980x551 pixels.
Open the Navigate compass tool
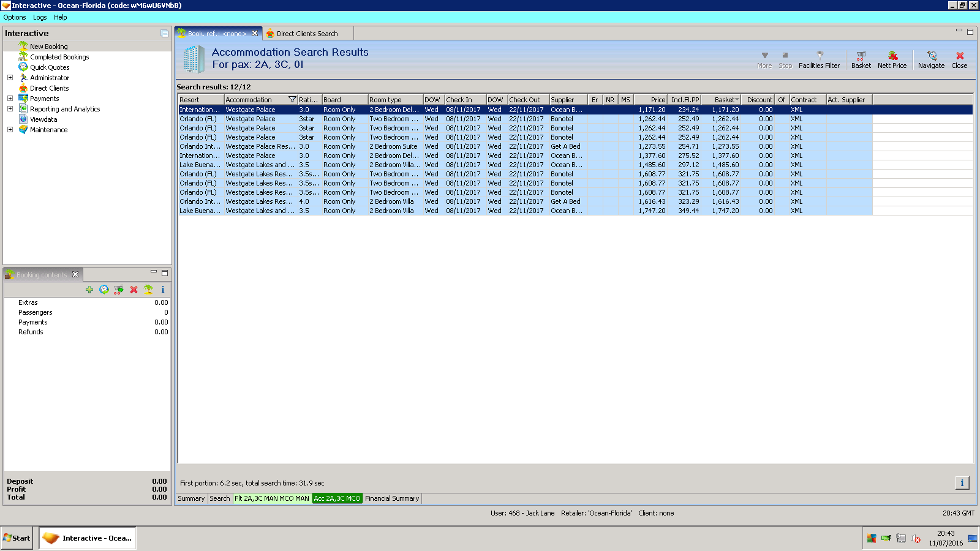point(931,59)
